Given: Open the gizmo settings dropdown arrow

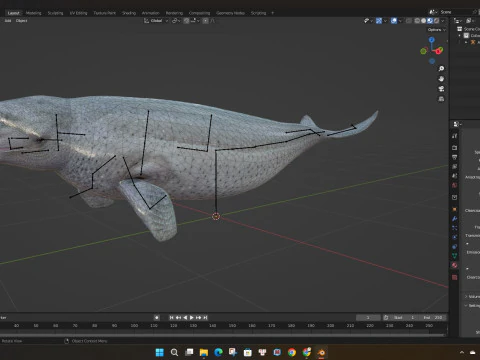Looking at the screenshot, I should [385, 21].
